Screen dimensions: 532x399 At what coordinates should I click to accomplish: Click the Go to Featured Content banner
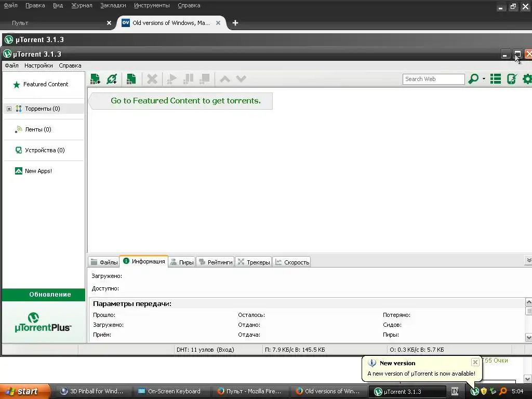pos(181,101)
